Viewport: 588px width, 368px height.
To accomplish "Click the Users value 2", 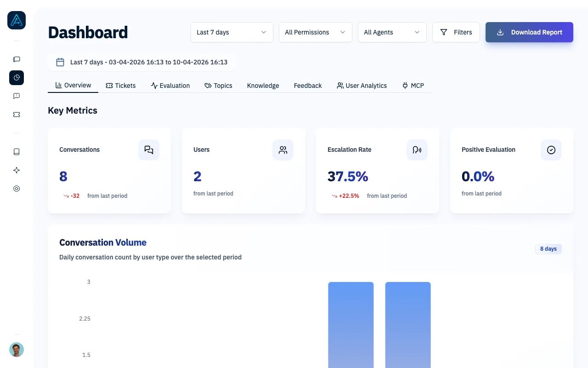I will point(198,177).
